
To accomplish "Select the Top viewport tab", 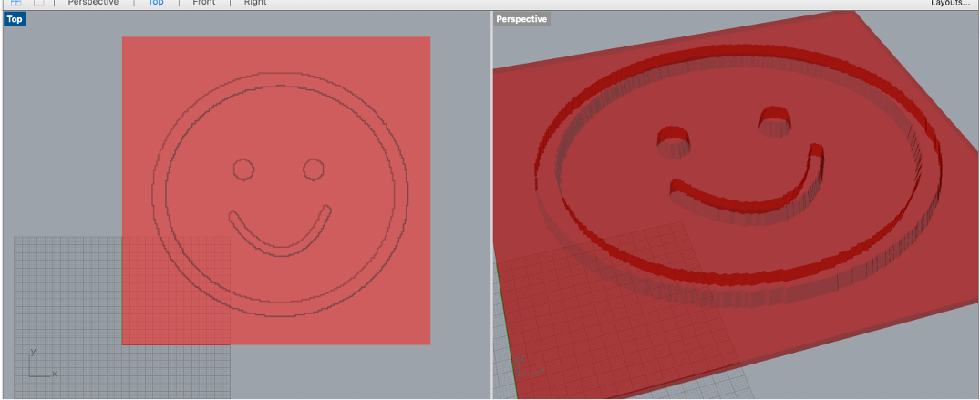I will coord(156,3).
